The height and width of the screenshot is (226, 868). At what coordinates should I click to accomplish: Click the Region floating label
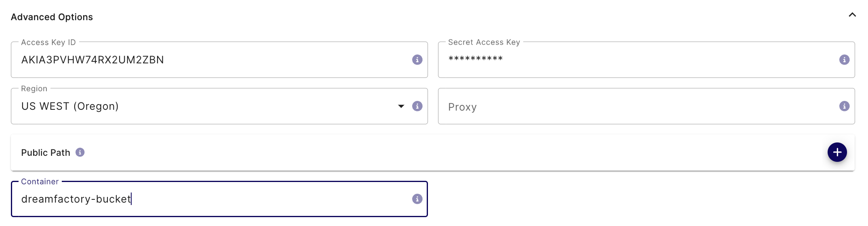pos(34,89)
